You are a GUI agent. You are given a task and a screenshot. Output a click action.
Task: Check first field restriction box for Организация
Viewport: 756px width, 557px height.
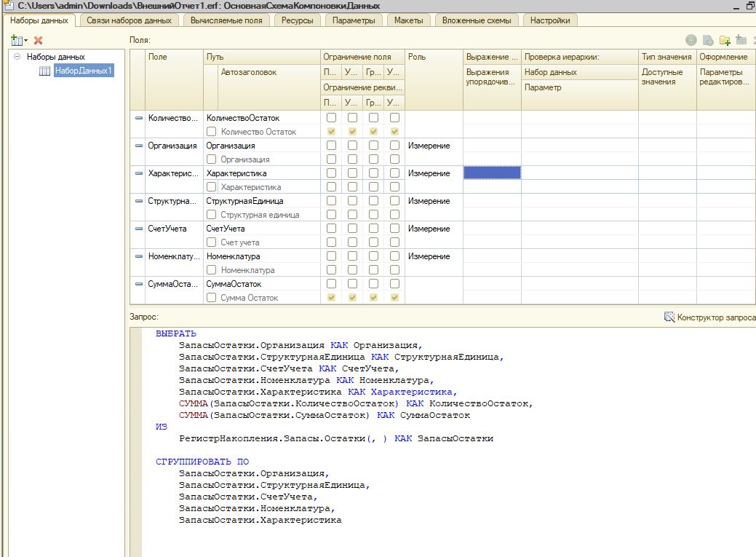pyautogui.click(x=331, y=146)
